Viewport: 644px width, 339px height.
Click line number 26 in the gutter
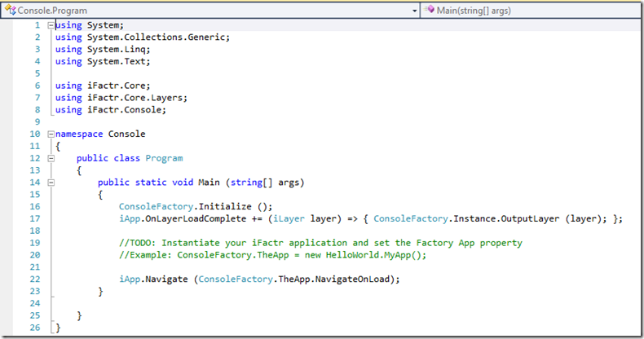(35, 328)
